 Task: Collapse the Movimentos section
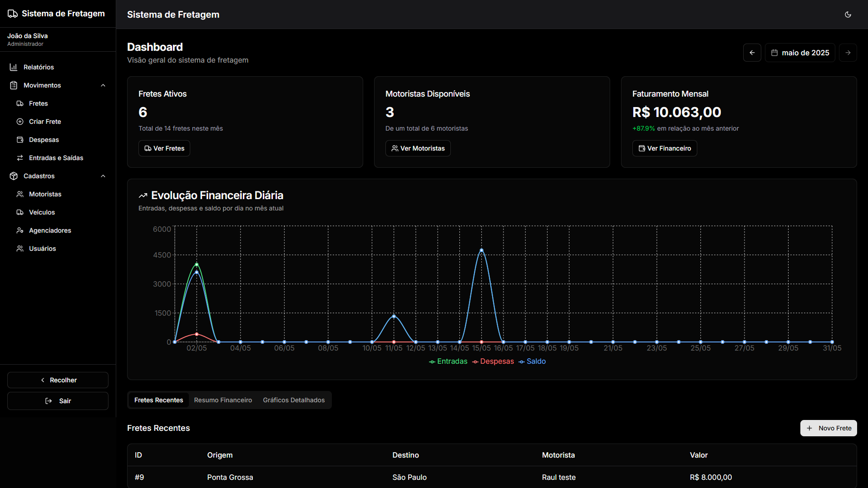[x=103, y=85]
